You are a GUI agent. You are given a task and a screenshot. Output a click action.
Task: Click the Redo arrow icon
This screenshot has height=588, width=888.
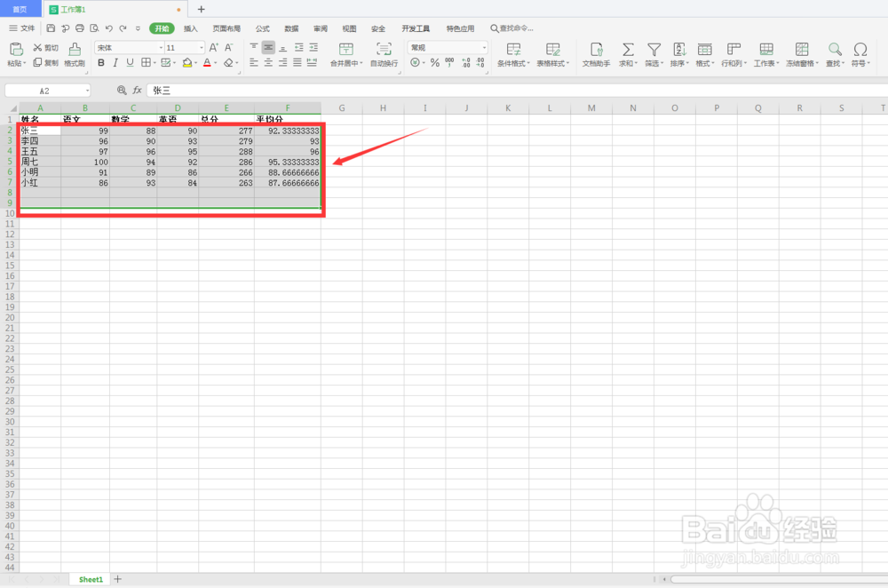click(x=123, y=28)
